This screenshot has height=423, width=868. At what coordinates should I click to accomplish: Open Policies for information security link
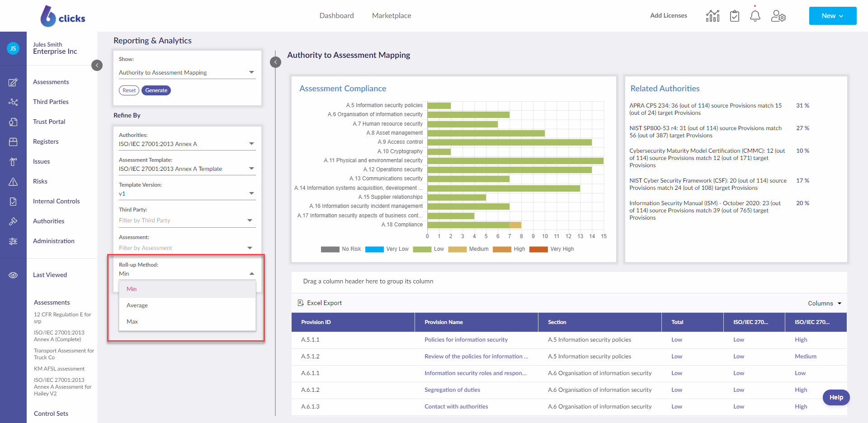(x=466, y=340)
